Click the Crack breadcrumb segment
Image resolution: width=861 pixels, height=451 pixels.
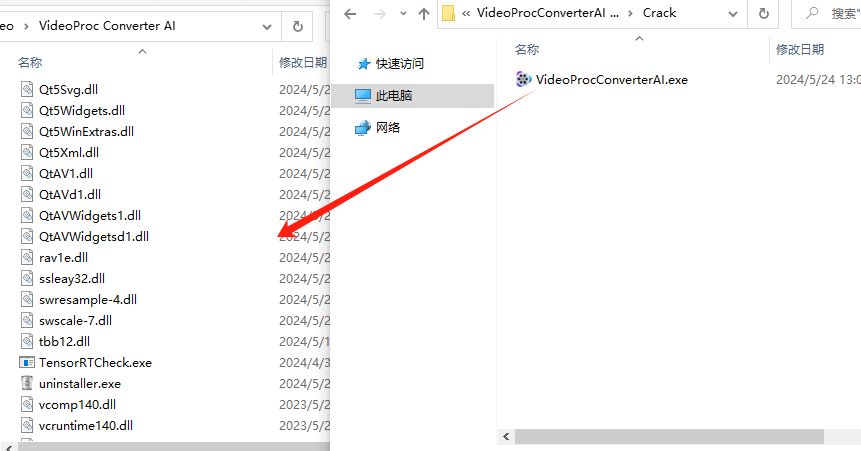coord(659,13)
